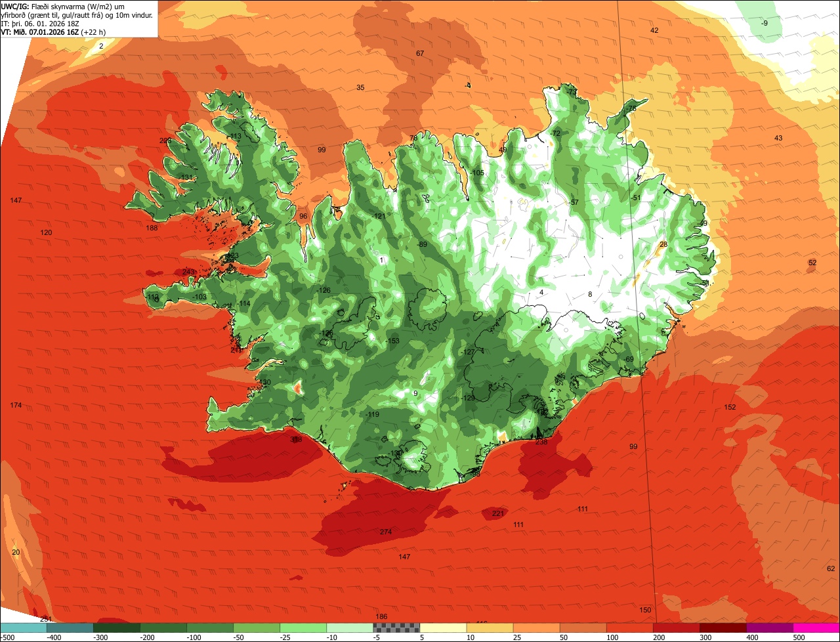Viewport: 840px width, 642px height.
Task: Click the dark orange 50 to 100 swatch
Action: 582,628
